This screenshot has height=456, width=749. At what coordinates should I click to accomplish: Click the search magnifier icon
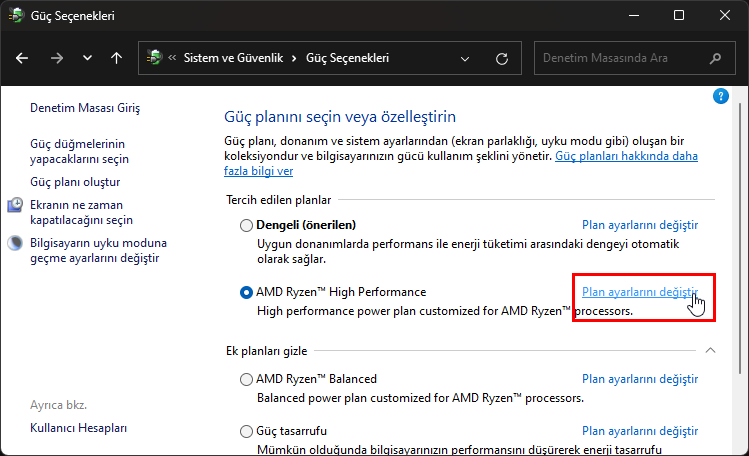pos(715,58)
